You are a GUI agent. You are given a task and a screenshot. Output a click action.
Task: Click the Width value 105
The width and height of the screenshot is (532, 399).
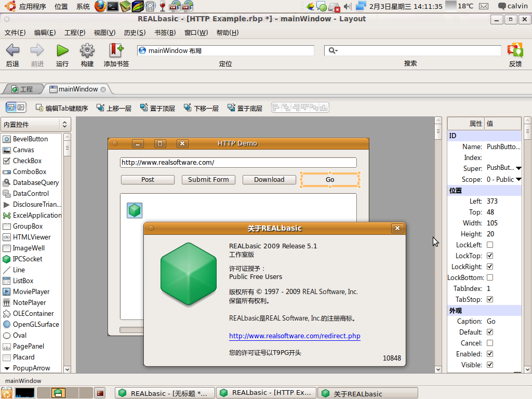[x=492, y=223]
